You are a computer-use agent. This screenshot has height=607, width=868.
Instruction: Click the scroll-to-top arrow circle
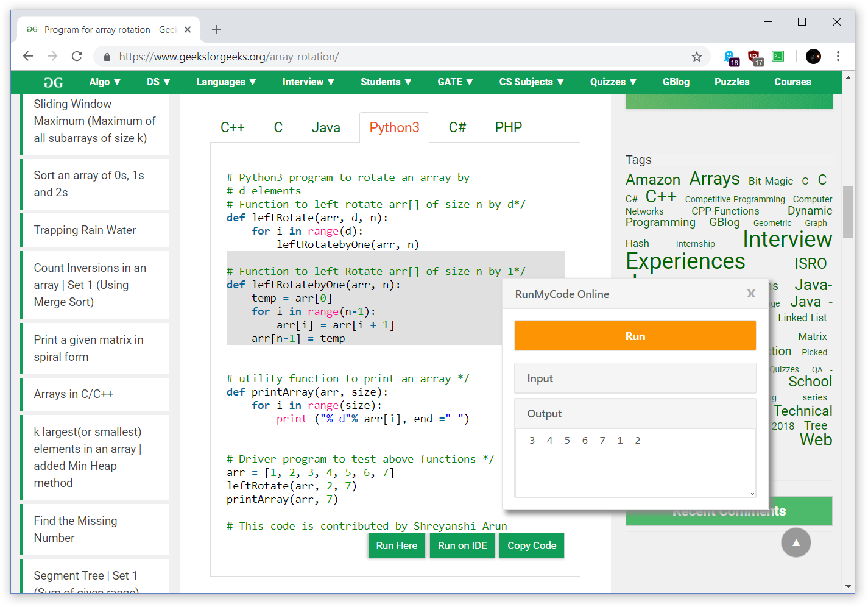[x=796, y=542]
